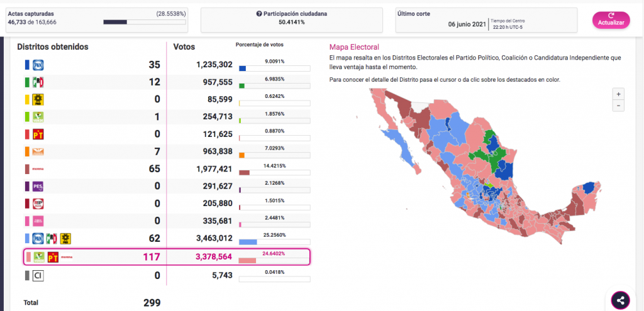
Task: Select the PAN party logo
Action: [x=37, y=65]
